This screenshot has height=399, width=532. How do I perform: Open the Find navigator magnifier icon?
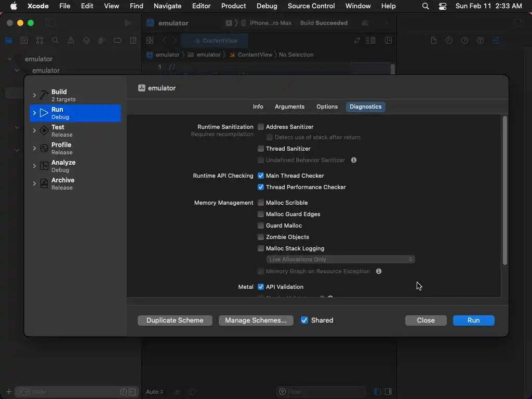55,41
